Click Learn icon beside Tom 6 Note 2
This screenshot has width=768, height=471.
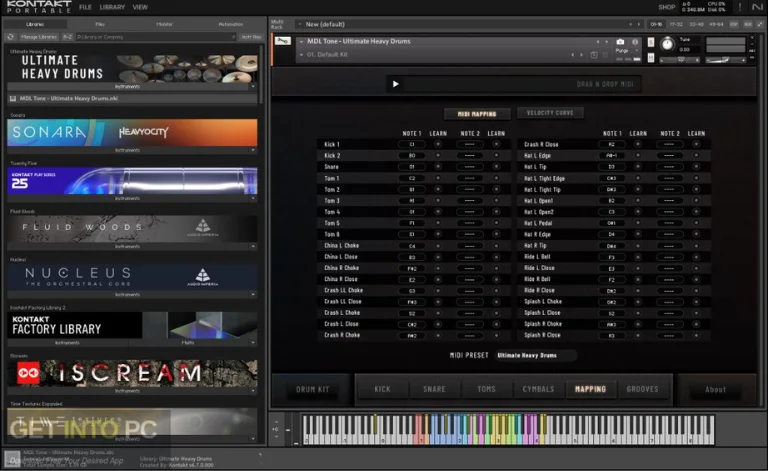tap(496, 235)
